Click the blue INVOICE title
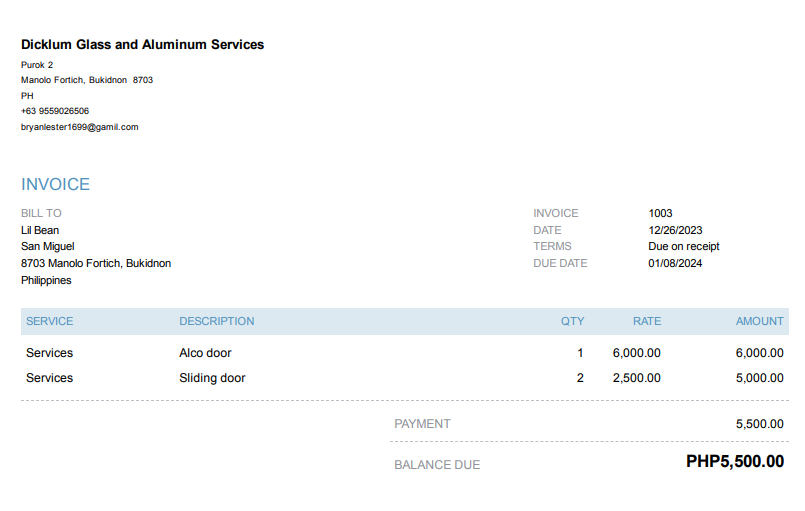Image resolution: width=805 pixels, height=511 pixels. coord(56,185)
